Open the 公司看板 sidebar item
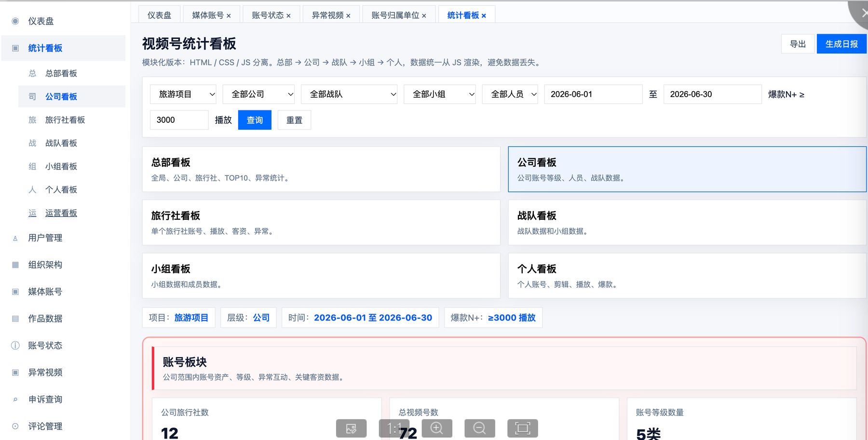The height and width of the screenshot is (440, 868). (72, 96)
